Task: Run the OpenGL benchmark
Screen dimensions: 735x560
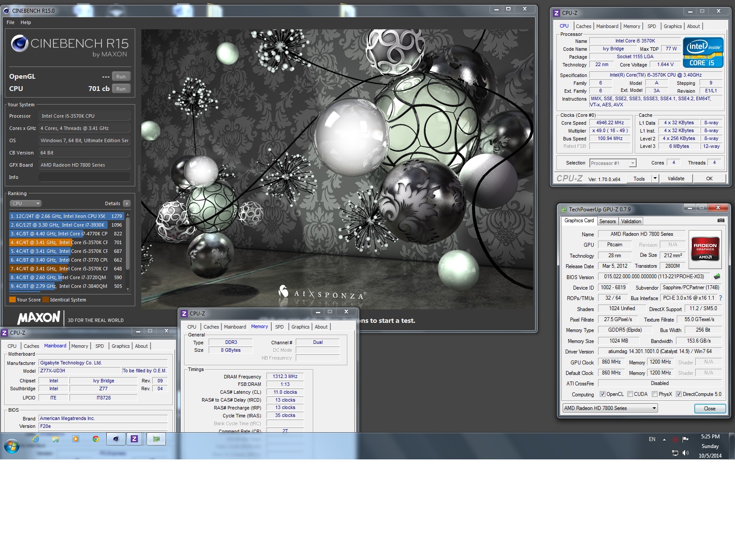Action: (121, 77)
